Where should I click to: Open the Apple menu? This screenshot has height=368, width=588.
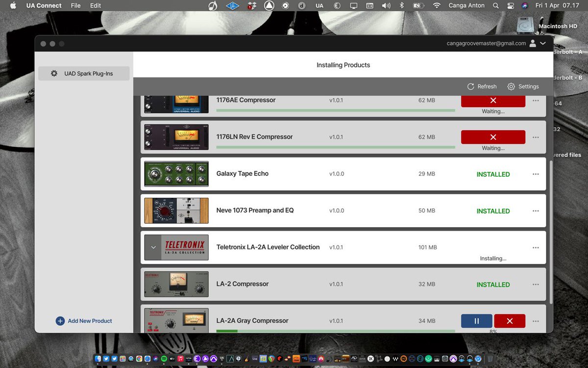[x=13, y=5]
